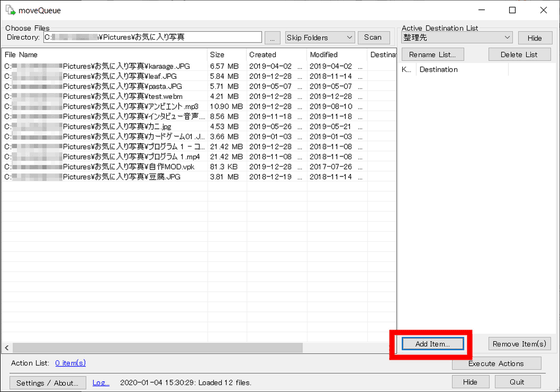Click the horizontal scrollbar left arrow
Image resolution: width=560 pixels, height=392 pixels.
click(x=7, y=347)
